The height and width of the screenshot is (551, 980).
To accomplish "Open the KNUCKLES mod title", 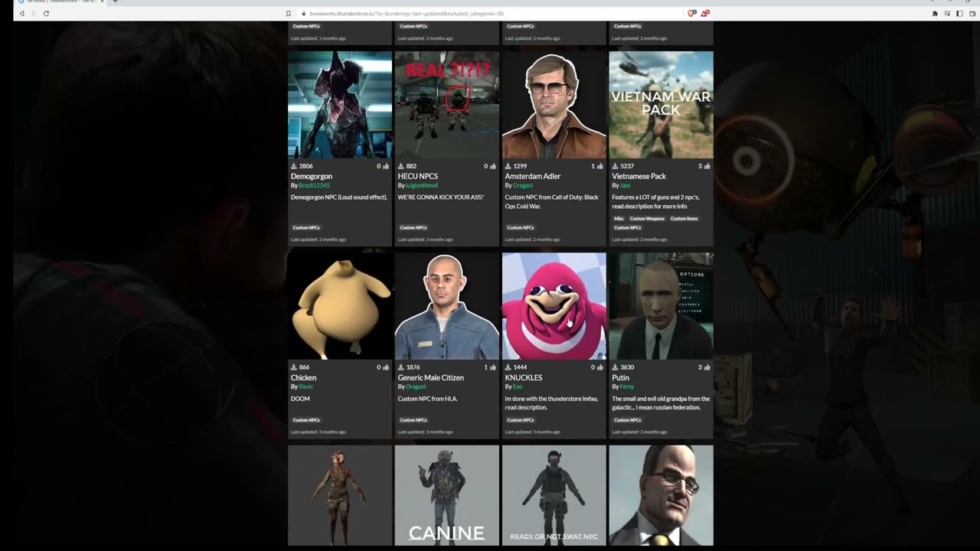I will click(x=524, y=377).
